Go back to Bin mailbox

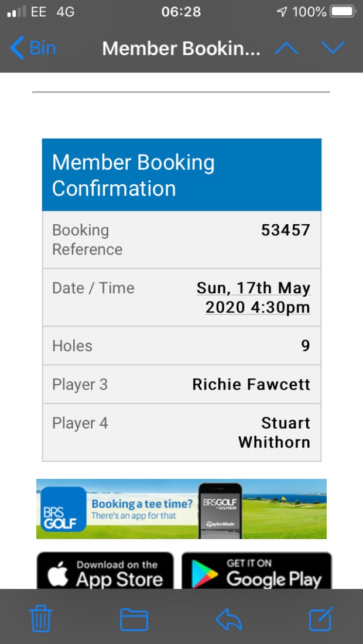(x=33, y=48)
